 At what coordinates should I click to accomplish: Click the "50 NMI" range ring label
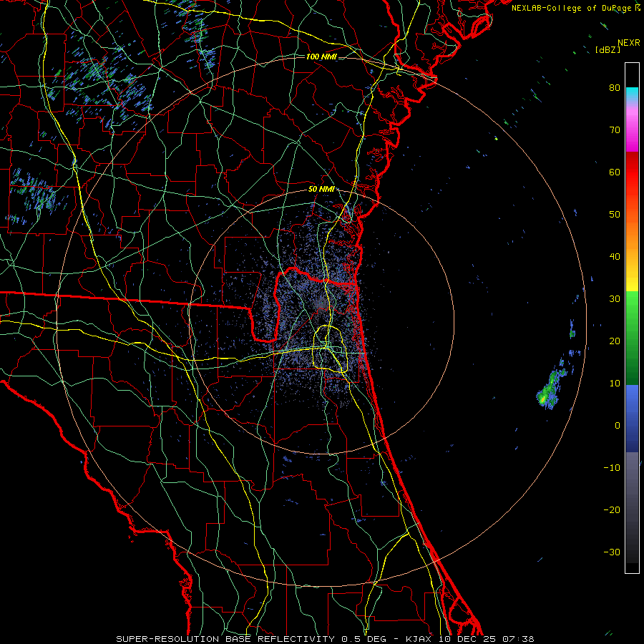(x=321, y=189)
